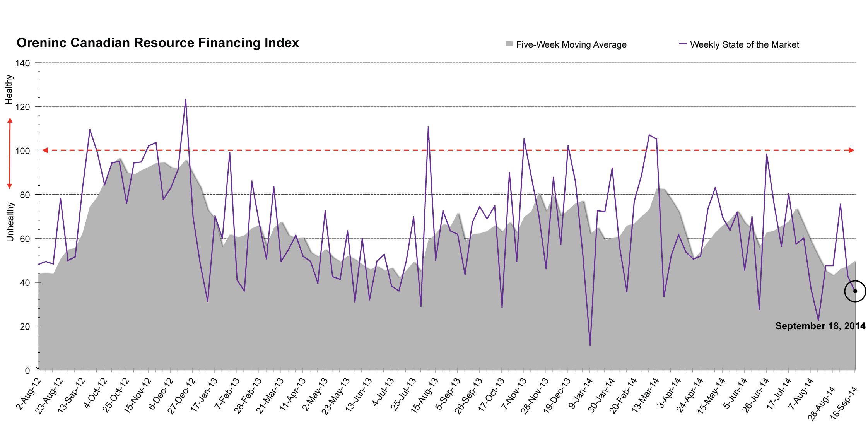Click the x-axis date label 20-Feb-14
Image resolution: width=868 pixels, height=441 pixels.
tap(623, 395)
